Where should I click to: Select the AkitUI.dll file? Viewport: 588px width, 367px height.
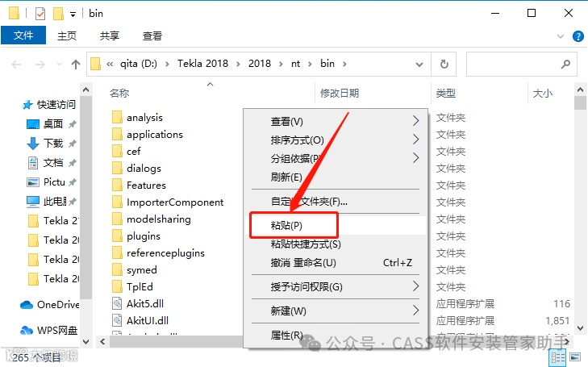(148, 320)
